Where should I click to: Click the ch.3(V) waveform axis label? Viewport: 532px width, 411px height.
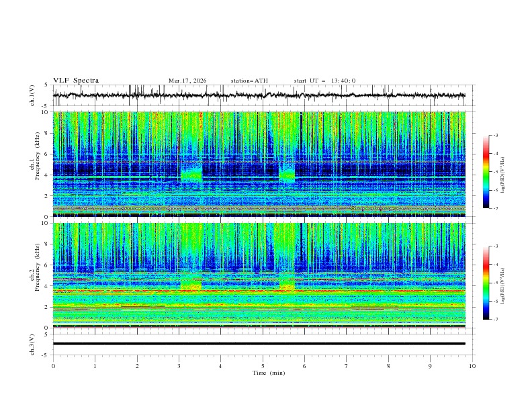(x=32, y=345)
